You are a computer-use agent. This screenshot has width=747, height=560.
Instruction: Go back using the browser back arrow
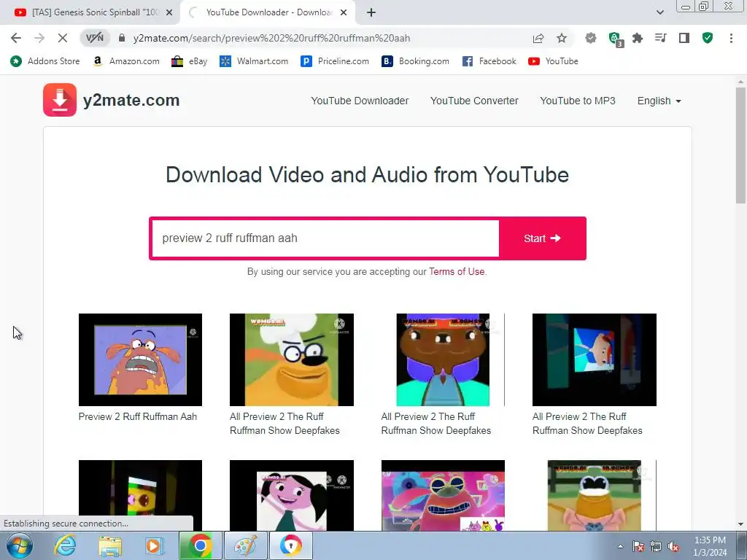pyautogui.click(x=16, y=38)
